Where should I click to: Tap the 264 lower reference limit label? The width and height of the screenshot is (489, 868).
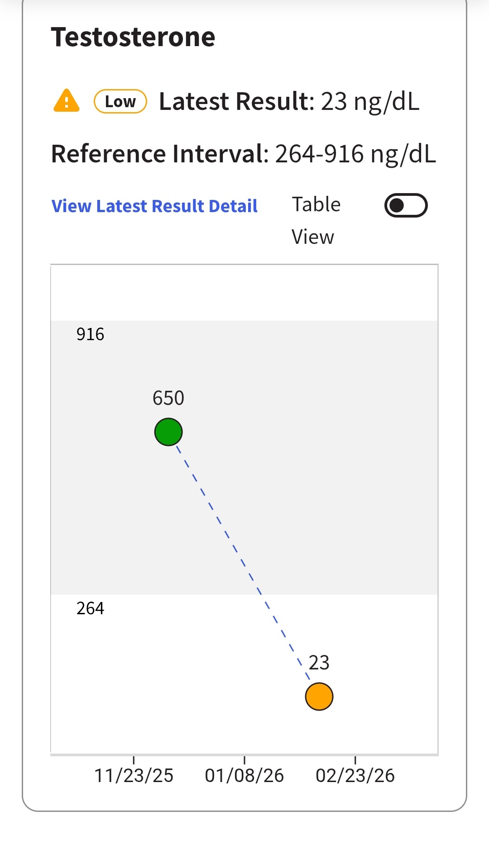90,608
